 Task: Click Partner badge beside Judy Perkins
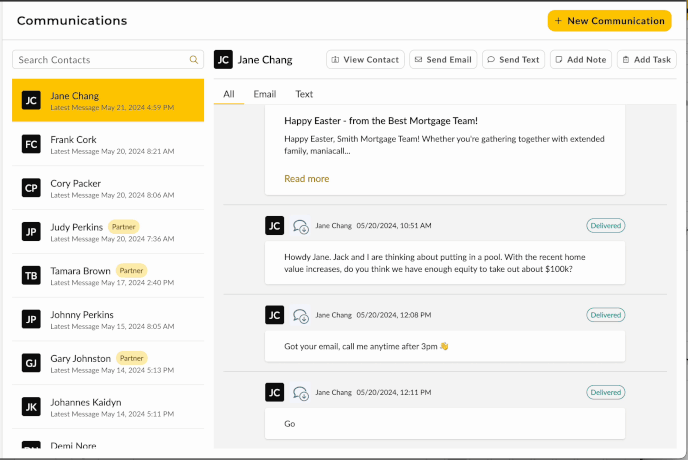pos(124,227)
